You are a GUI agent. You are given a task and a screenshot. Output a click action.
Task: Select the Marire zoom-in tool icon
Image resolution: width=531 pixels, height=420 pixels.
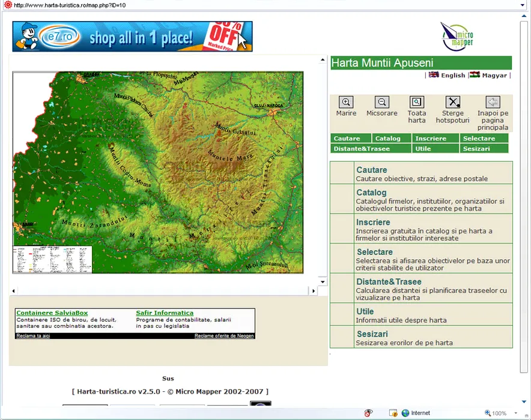[x=346, y=103]
